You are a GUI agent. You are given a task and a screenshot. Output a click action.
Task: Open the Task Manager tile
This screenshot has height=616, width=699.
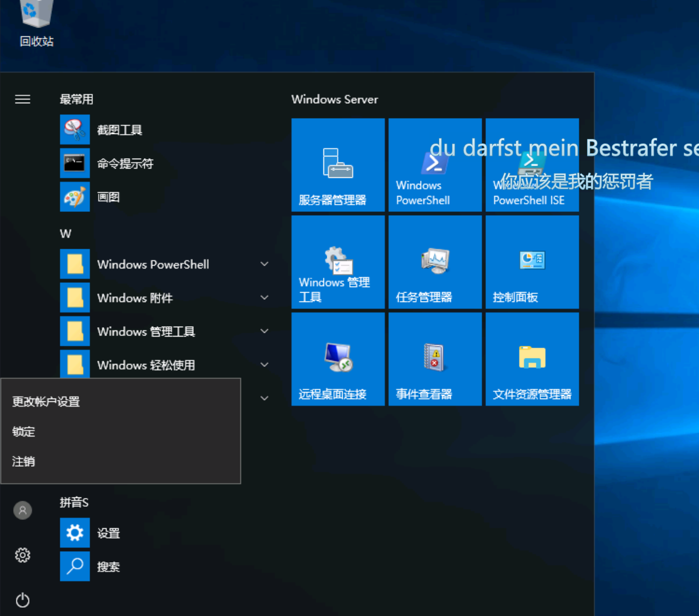pos(434,262)
